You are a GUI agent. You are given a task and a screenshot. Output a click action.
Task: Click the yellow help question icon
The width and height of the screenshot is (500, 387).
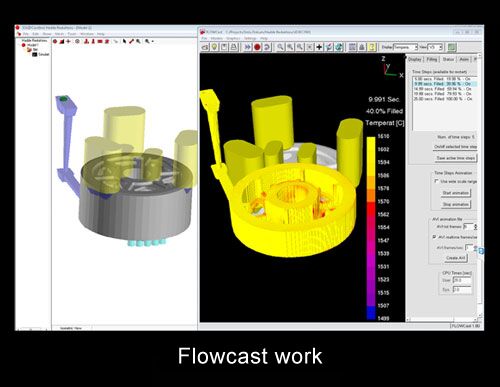tap(372, 47)
